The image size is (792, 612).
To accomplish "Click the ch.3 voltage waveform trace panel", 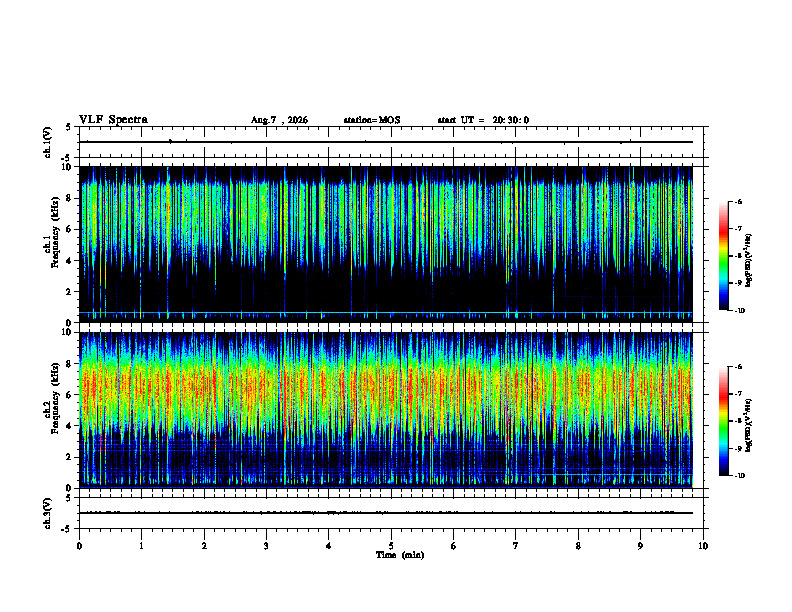I will tap(391, 513).
